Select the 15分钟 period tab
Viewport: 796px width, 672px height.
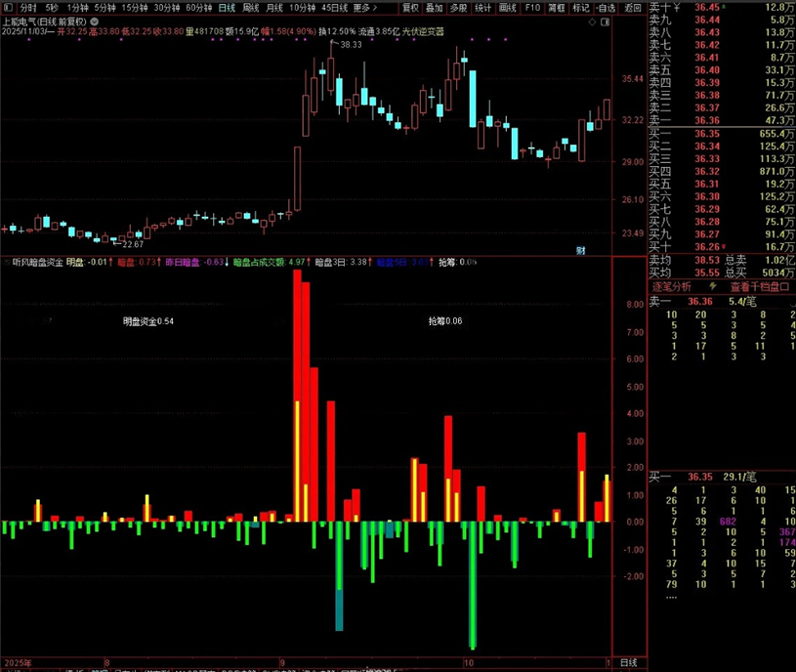click(x=135, y=8)
